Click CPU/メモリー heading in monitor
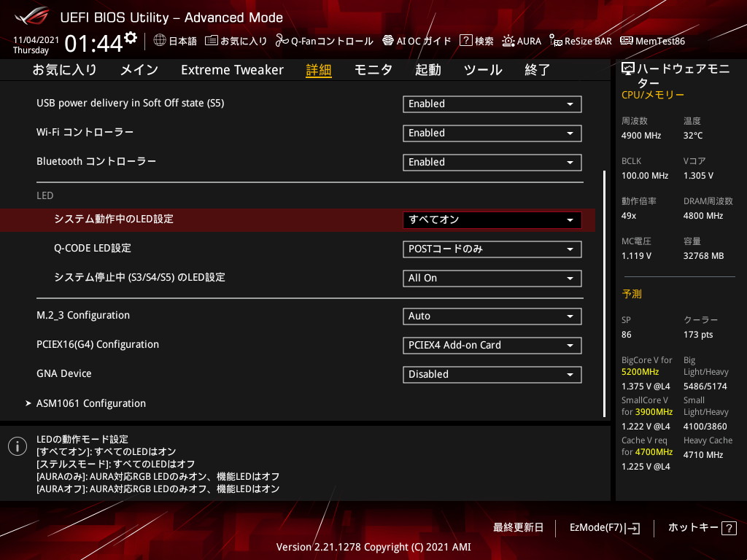Viewport: 747px width, 560px height. point(653,95)
